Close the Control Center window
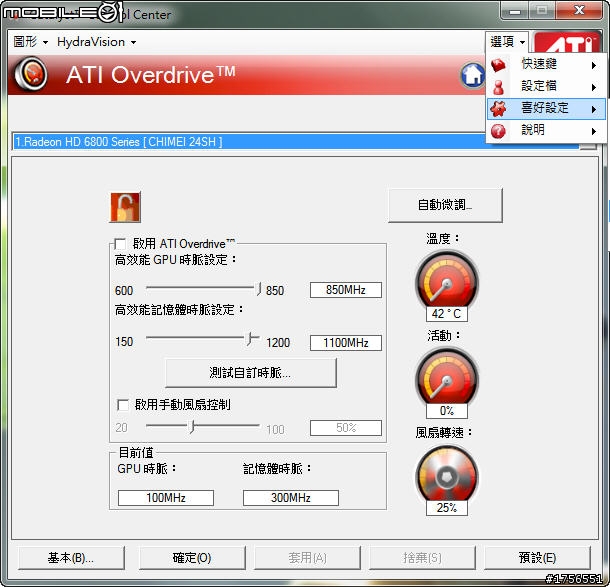The width and height of the screenshot is (610, 587). (x=580, y=10)
